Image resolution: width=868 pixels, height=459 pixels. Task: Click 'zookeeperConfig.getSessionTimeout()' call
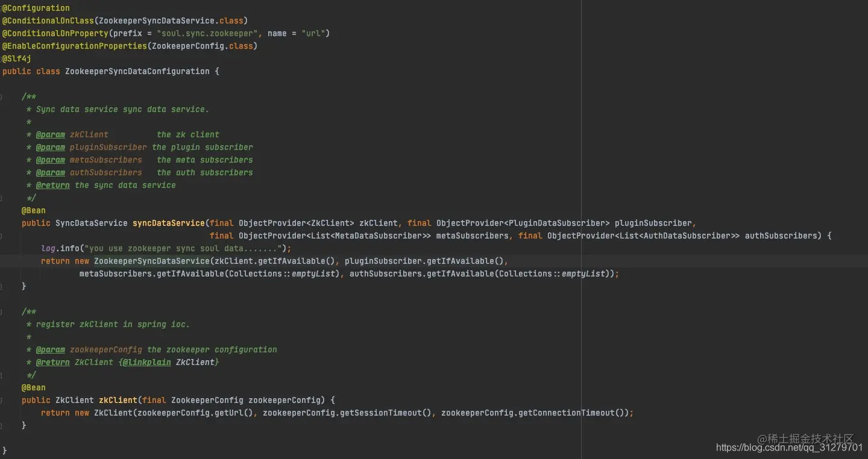347,413
